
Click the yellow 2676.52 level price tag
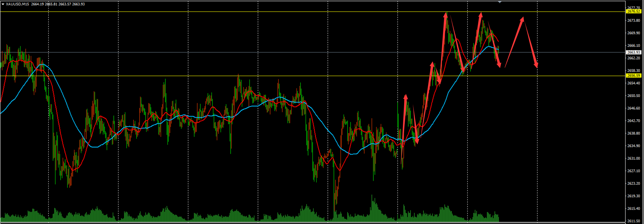pyautogui.click(x=634, y=12)
